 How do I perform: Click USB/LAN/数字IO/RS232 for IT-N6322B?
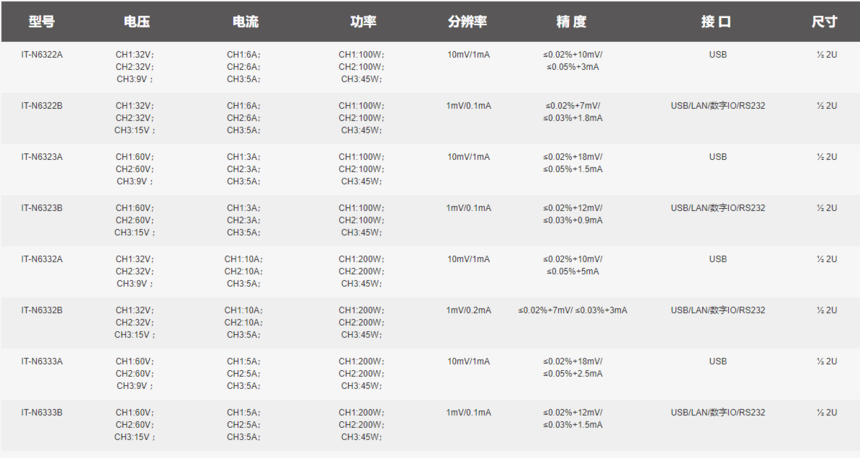tap(717, 106)
